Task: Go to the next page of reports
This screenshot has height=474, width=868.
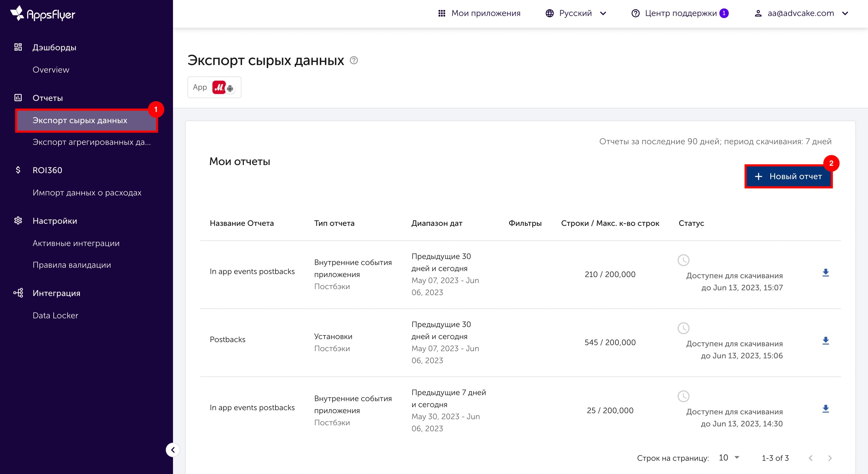Action: (x=830, y=458)
